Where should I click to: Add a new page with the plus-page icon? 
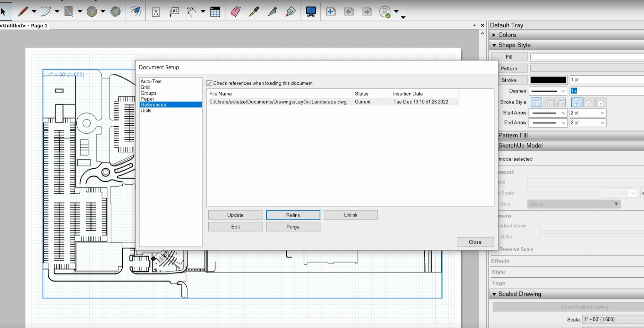[331, 11]
